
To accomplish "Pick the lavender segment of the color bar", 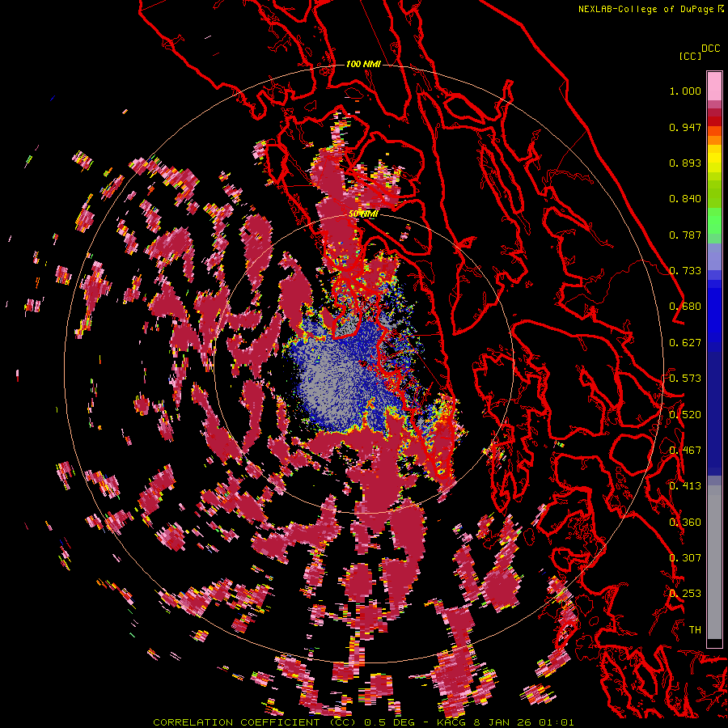I will point(714,256).
